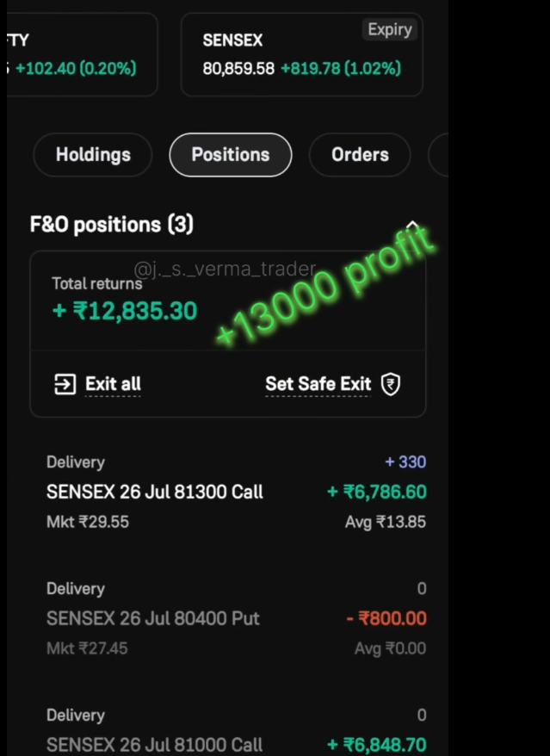The width and height of the screenshot is (550, 756).
Task: Tap the partially visible tab after Orders
Action: tap(438, 155)
